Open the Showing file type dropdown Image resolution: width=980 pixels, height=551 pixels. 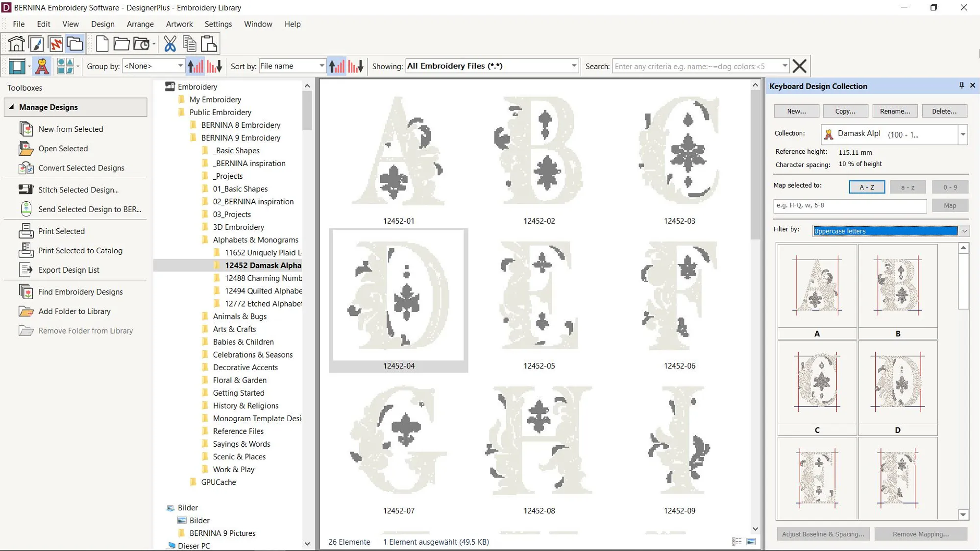573,66
